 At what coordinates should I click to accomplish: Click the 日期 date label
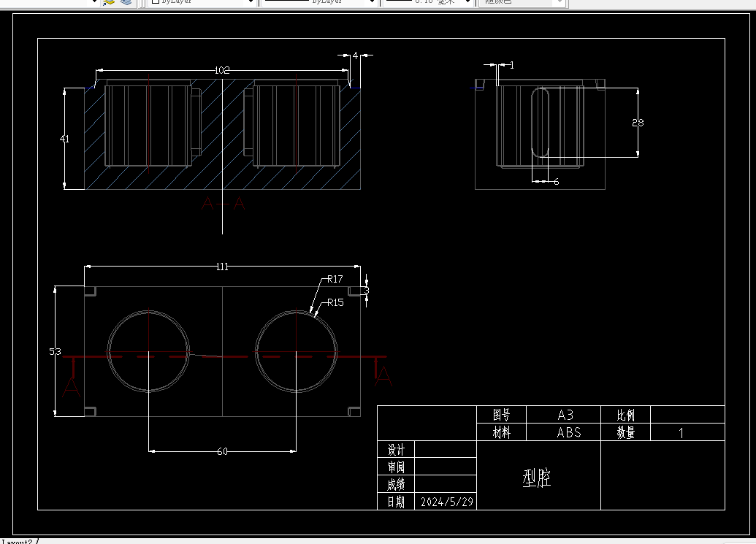coord(397,502)
